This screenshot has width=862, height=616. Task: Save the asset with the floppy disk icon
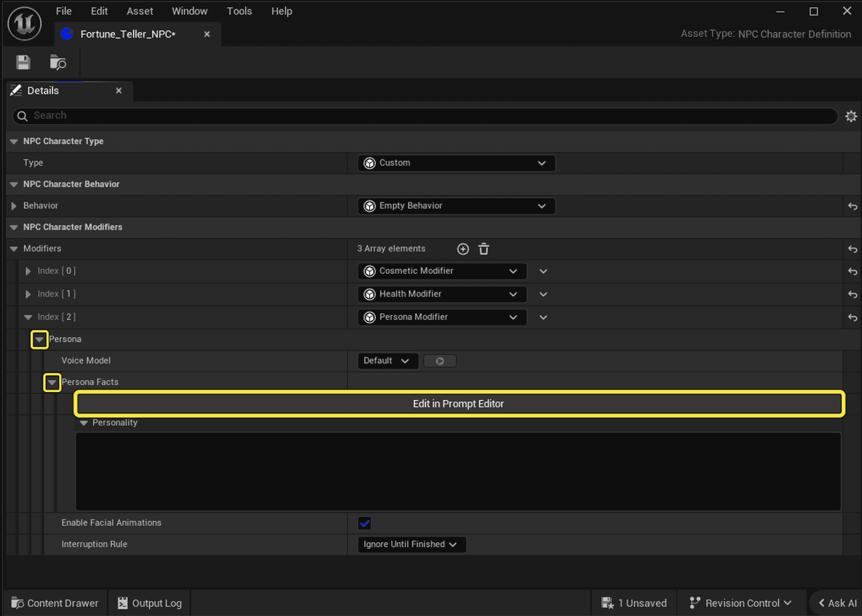23,62
